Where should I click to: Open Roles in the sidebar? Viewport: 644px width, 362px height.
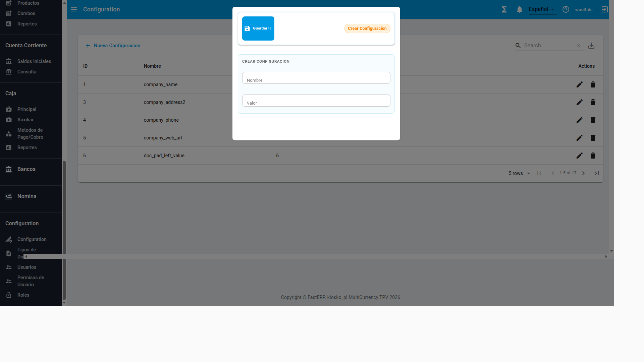[23, 295]
